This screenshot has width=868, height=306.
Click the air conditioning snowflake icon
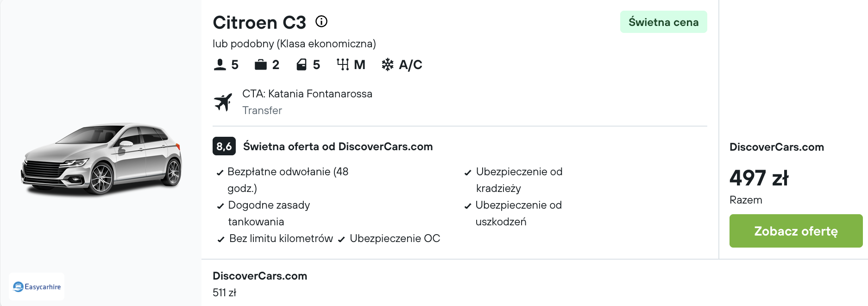(x=388, y=64)
